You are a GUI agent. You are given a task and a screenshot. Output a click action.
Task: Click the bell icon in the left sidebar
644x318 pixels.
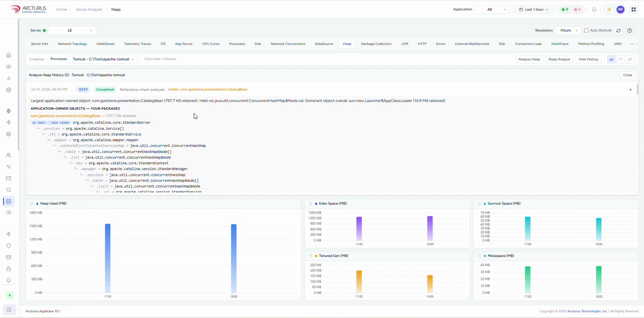tap(9, 280)
